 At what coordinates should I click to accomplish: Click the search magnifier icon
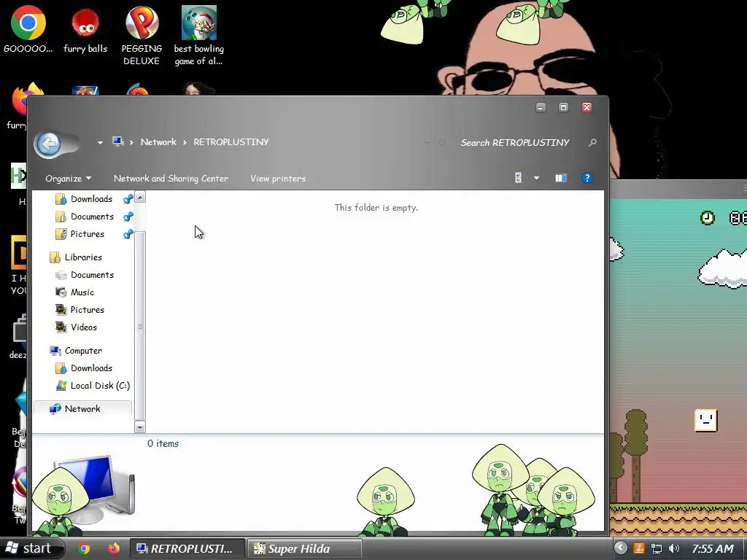tap(592, 142)
